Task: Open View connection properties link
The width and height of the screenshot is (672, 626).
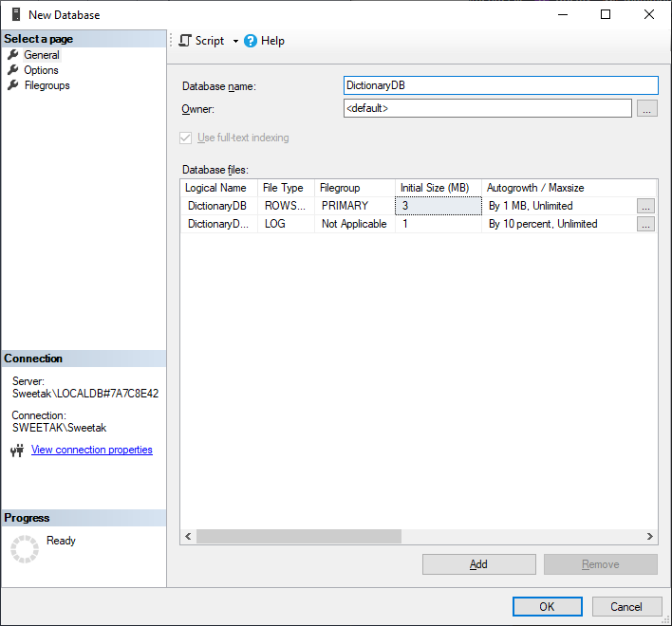Action: [x=92, y=450]
